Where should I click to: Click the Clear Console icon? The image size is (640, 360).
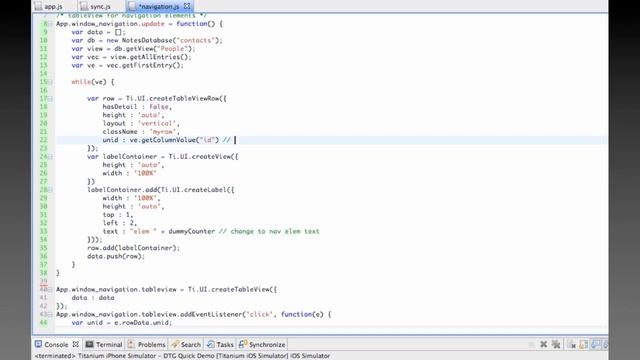[x=571, y=344]
